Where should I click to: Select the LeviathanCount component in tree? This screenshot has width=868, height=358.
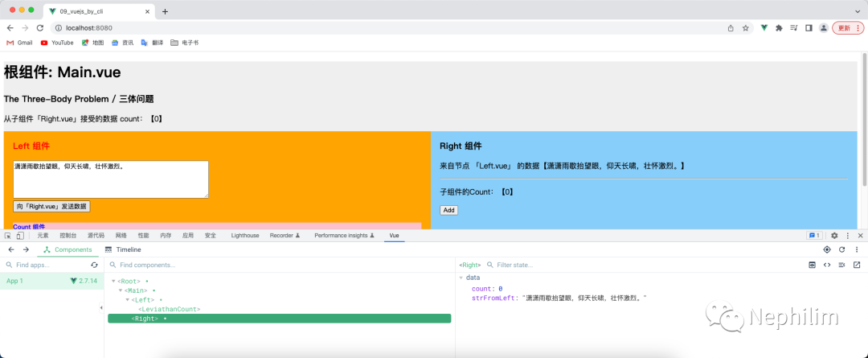click(x=169, y=309)
